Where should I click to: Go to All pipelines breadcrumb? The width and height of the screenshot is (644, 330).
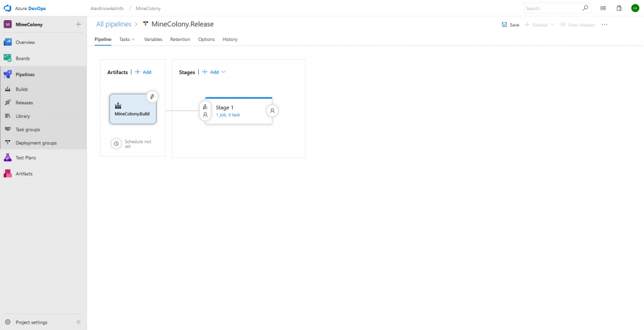coord(114,25)
